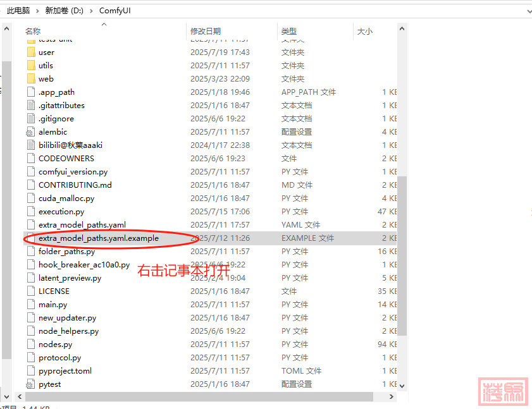532x409 pixels.
Task: Select extra_model_paths.yaml.example file
Action: pyautogui.click(x=98, y=238)
